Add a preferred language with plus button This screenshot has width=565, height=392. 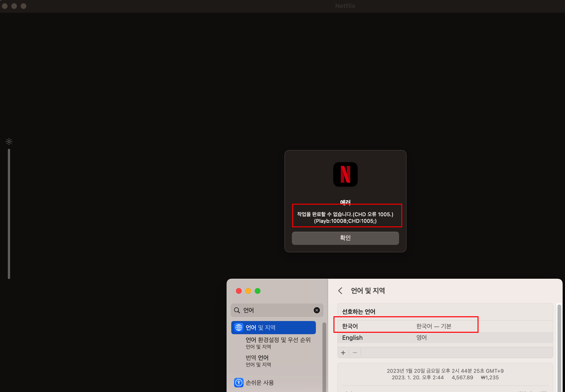pos(343,353)
